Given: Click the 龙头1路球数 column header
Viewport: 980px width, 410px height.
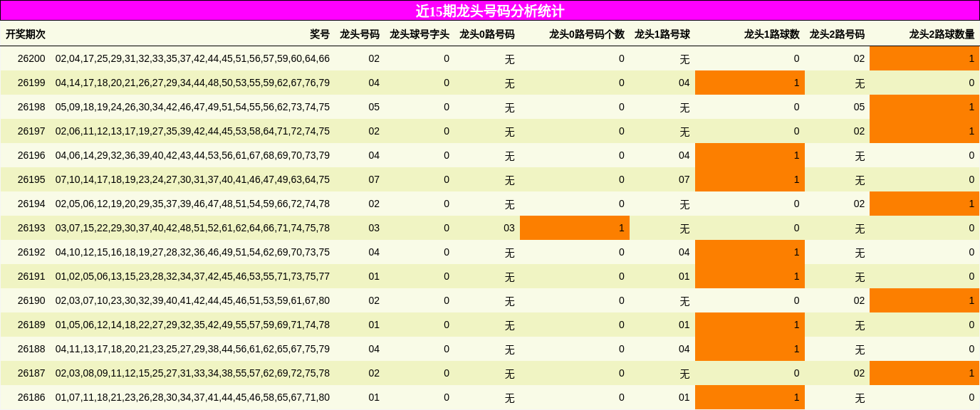Looking at the screenshot, I should click(x=772, y=34).
